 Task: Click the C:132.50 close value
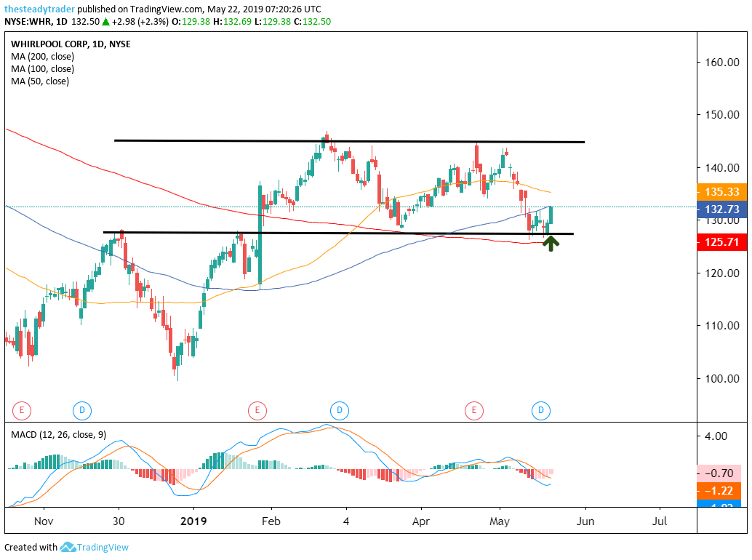pyautogui.click(x=312, y=22)
